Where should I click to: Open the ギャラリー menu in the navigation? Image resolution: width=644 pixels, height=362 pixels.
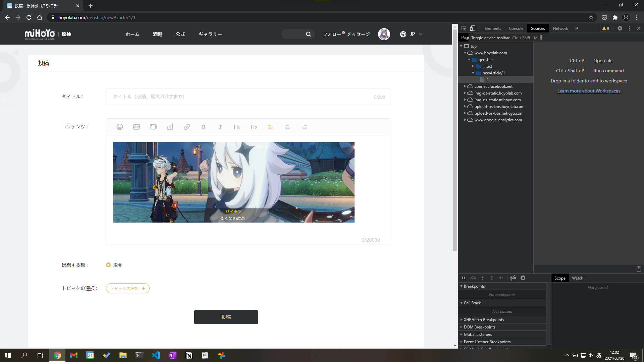[x=210, y=34]
